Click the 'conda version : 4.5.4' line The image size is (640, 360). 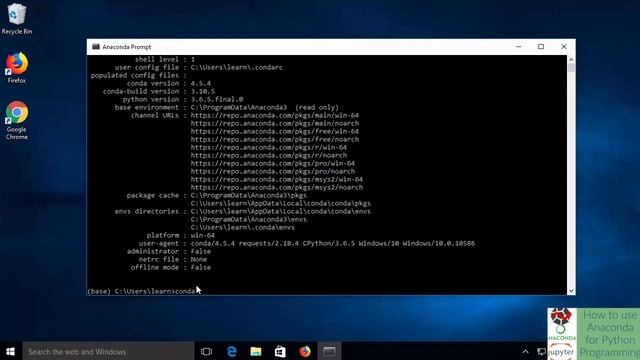coord(169,83)
